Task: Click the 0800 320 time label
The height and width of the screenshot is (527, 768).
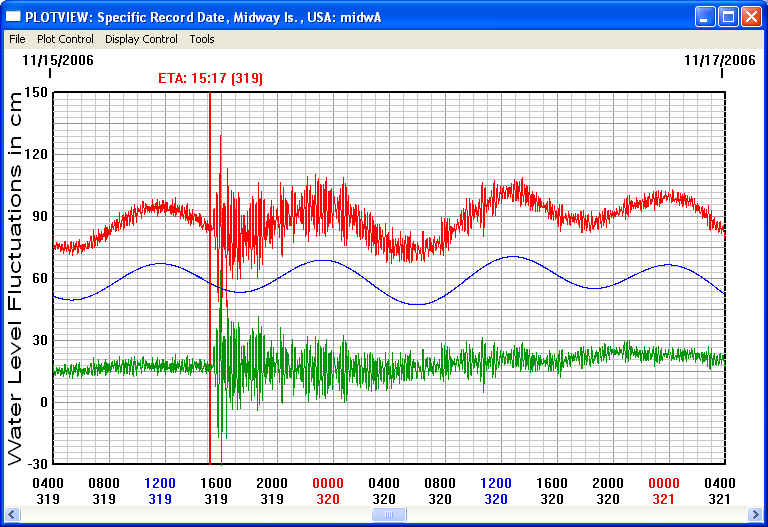Action: pos(440,491)
